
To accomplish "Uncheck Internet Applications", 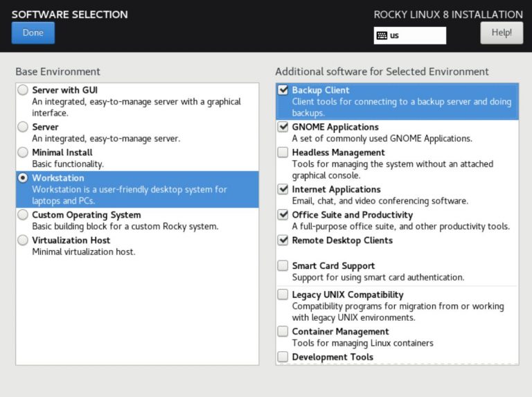I will point(283,189).
